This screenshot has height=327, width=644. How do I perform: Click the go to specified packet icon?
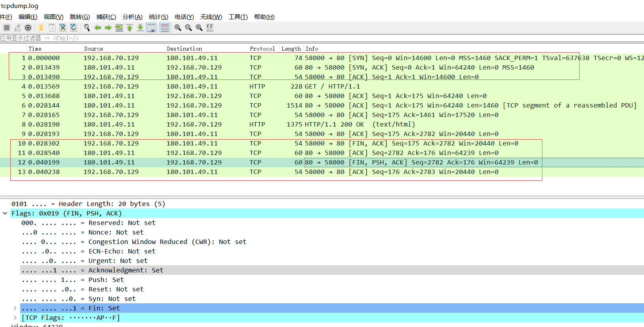tap(119, 28)
